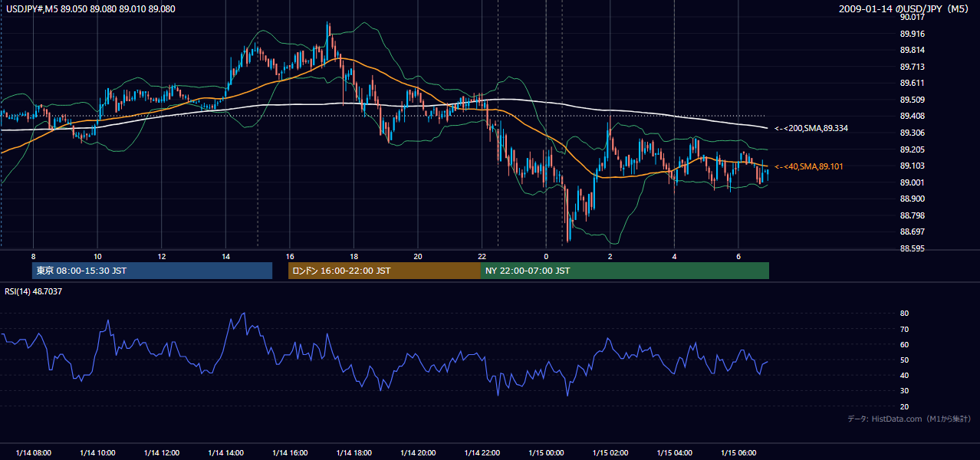
Task: Click the 2009-01-14 のUSD/JPY (M5) chart title
Action: click(905, 9)
